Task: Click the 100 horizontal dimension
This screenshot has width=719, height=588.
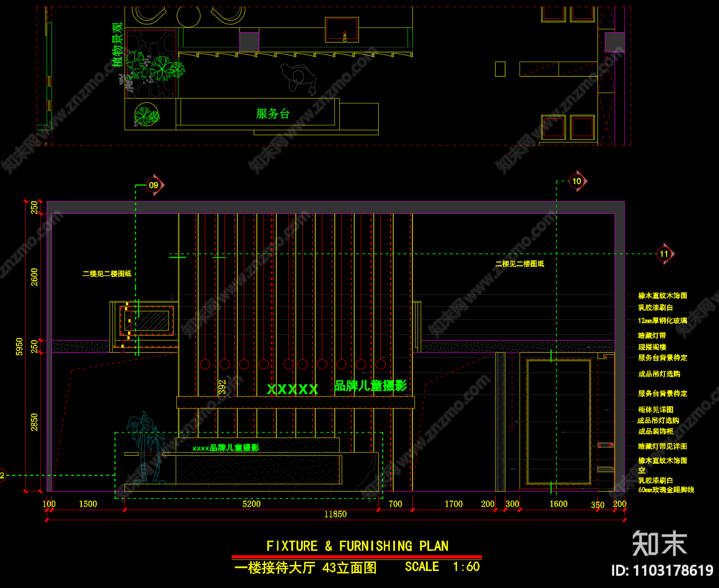Action: pos(49,504)
